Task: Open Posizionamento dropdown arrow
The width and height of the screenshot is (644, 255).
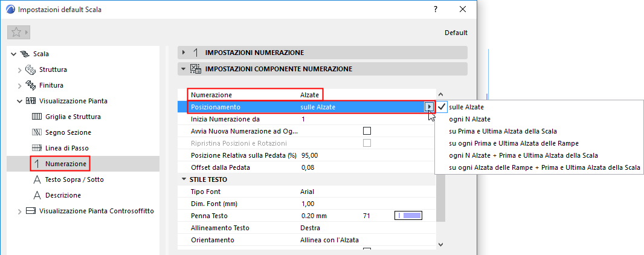Action: coord(429,107)
